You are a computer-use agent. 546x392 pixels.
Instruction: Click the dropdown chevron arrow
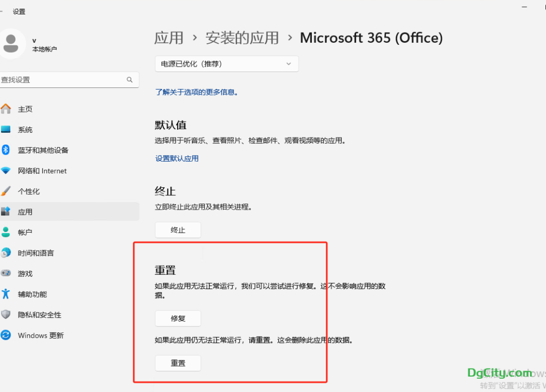point(289,64)
